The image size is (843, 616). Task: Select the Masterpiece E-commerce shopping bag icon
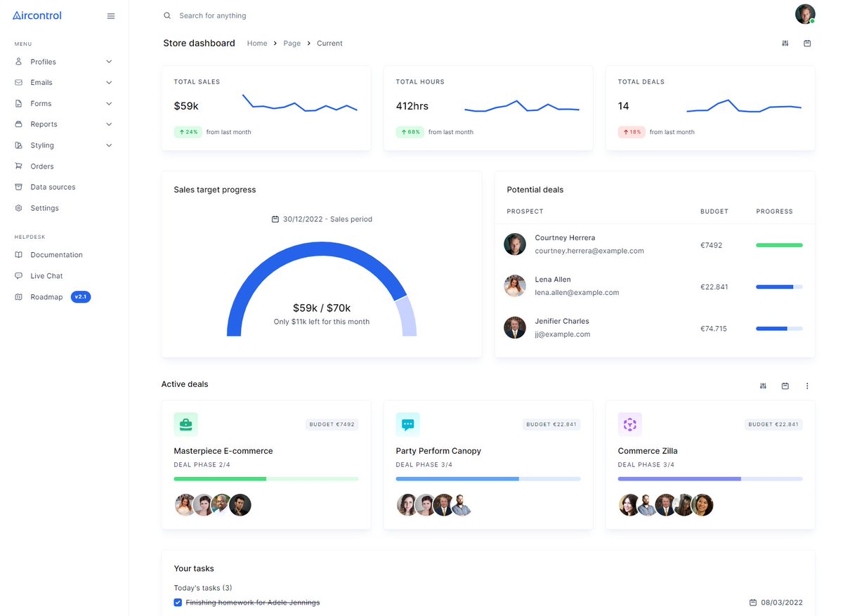click(x=185, y=424)
